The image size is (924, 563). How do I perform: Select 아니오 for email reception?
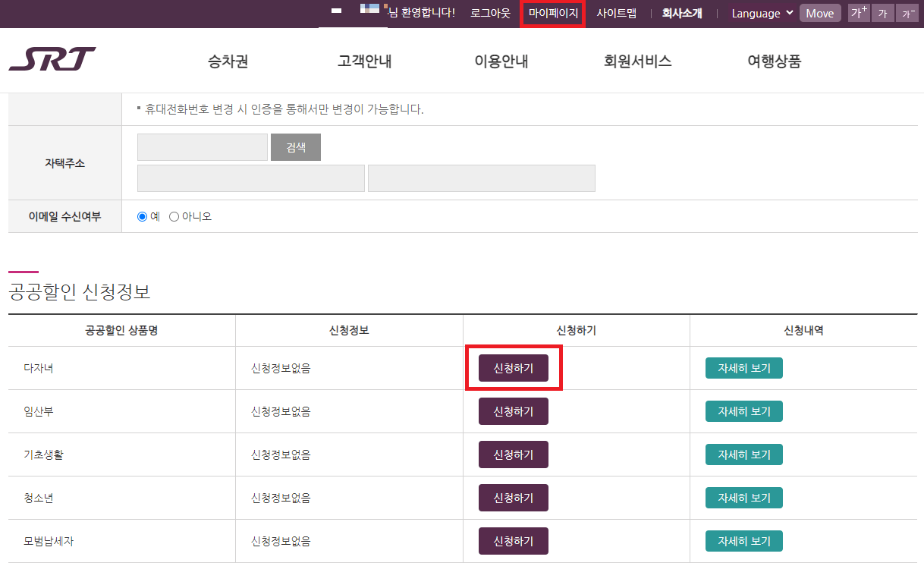coord(174,217)
